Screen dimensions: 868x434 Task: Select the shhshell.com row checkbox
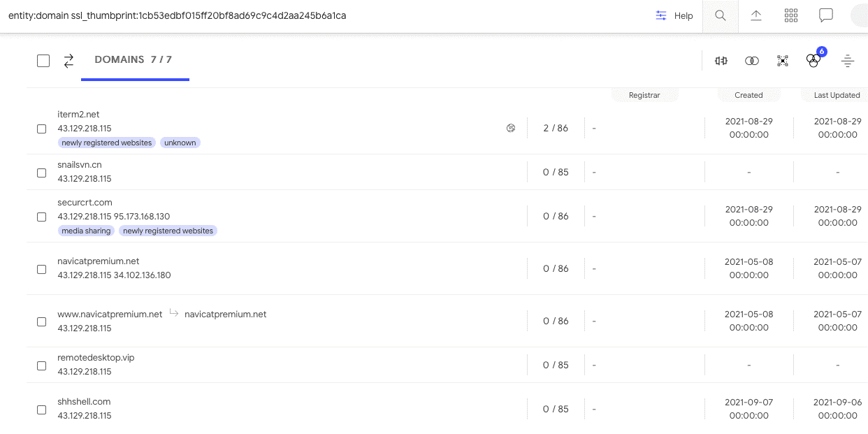click(x=42, y=410)
